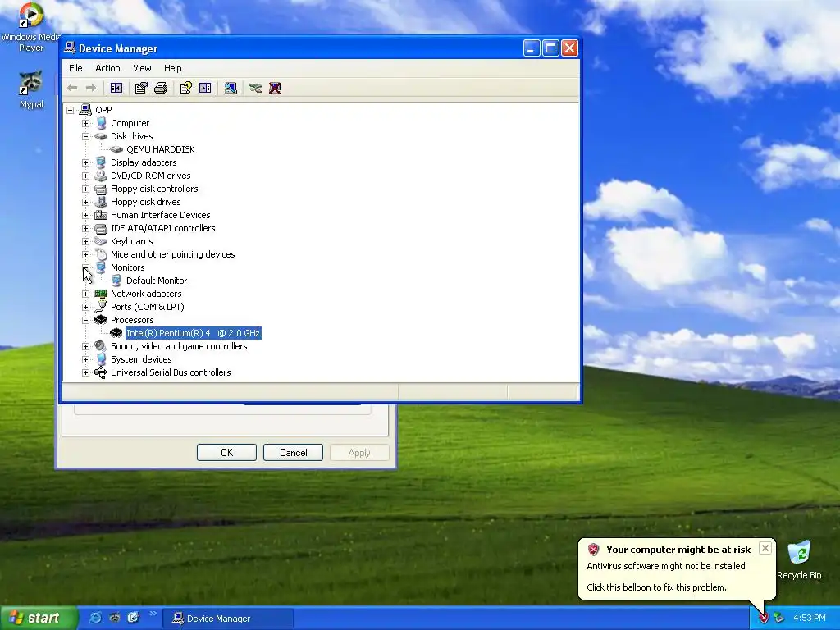This screenshot has width=840, height=630.
Task: Open the View menu
Action: (x=142, y=68)
